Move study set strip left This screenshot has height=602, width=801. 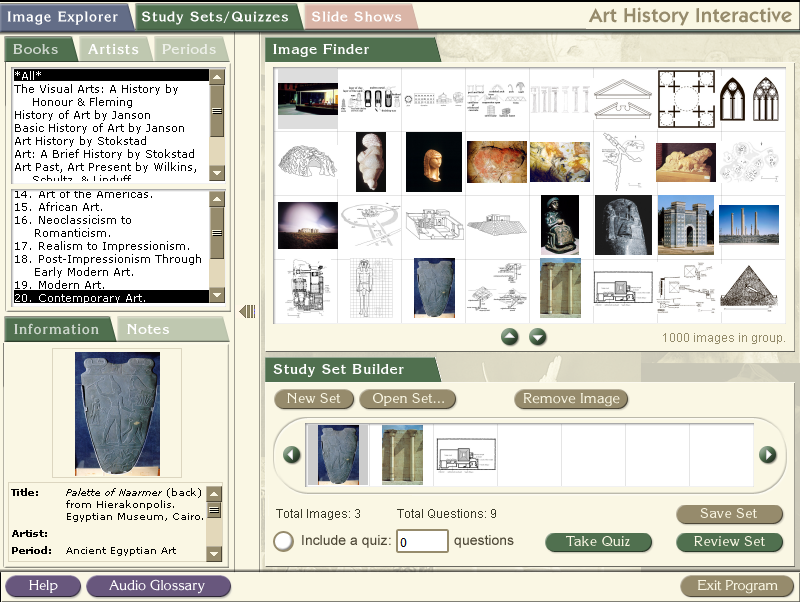[292, 454]
